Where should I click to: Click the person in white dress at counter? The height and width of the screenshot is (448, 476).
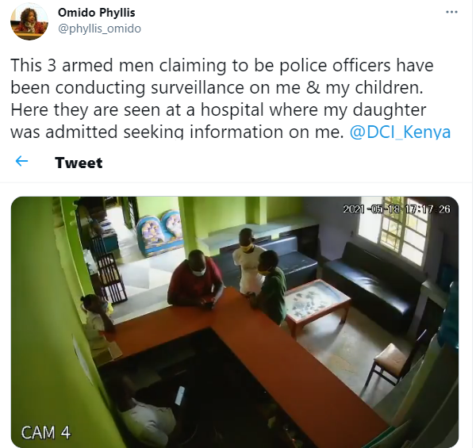(248, 261)
